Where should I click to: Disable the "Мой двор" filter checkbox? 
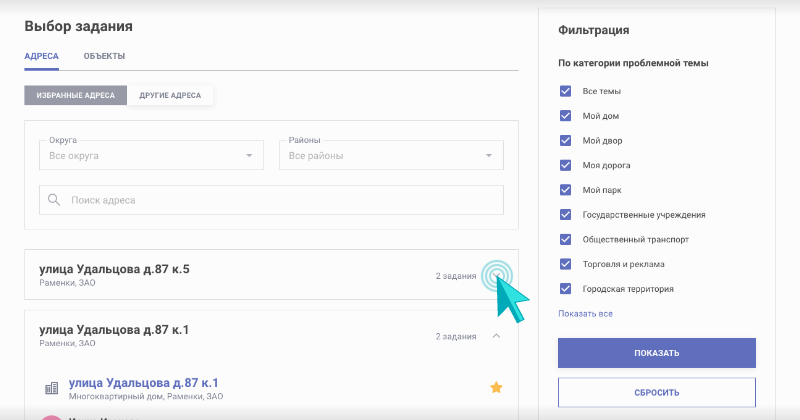click(566, 140)
